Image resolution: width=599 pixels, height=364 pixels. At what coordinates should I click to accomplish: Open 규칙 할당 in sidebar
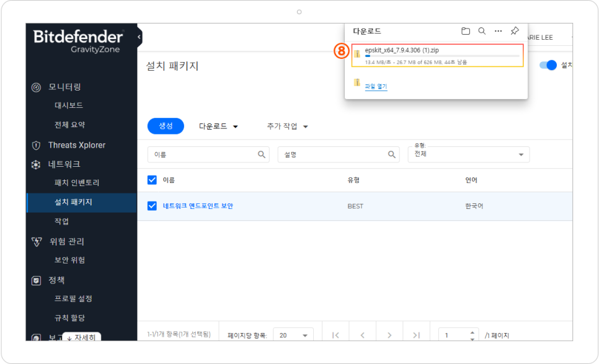[69, 317]
